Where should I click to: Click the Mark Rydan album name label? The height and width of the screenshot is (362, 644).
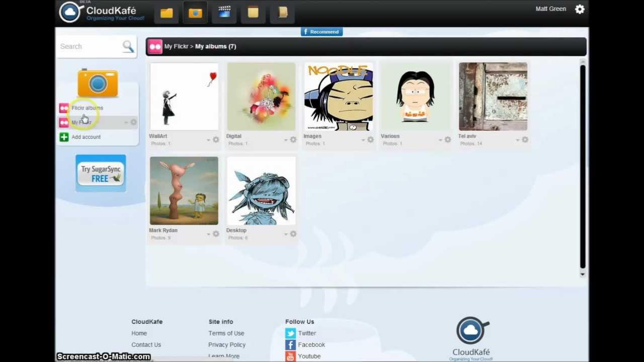(x=163, y=230)
